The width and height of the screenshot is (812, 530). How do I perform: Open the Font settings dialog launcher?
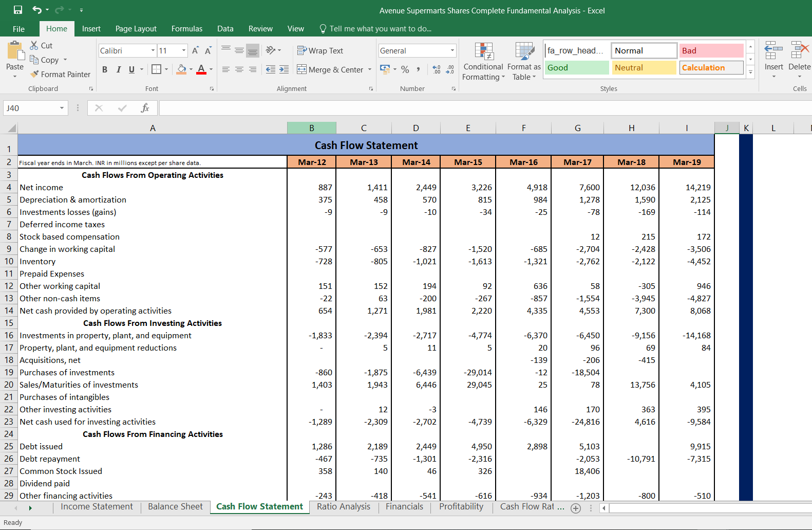212,89
